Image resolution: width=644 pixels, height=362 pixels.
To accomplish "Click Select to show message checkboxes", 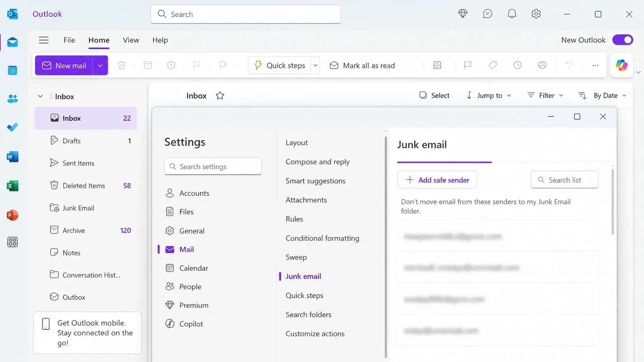I will [434, 95].
